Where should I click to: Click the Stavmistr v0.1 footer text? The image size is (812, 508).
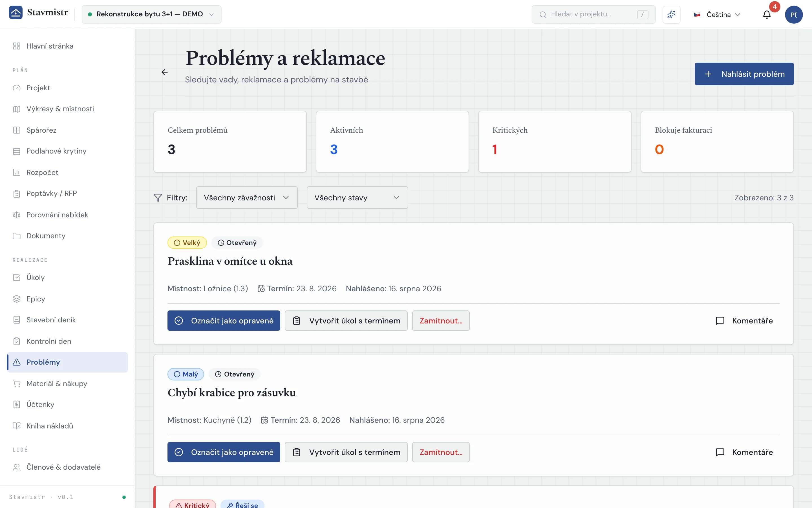pyautogui.click(x=41, y=497)
